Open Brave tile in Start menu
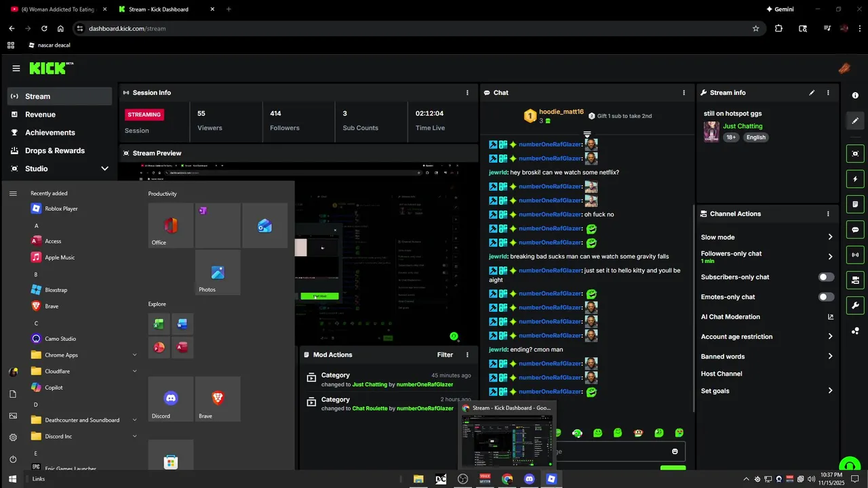The image size is (868, 488). 218,399
